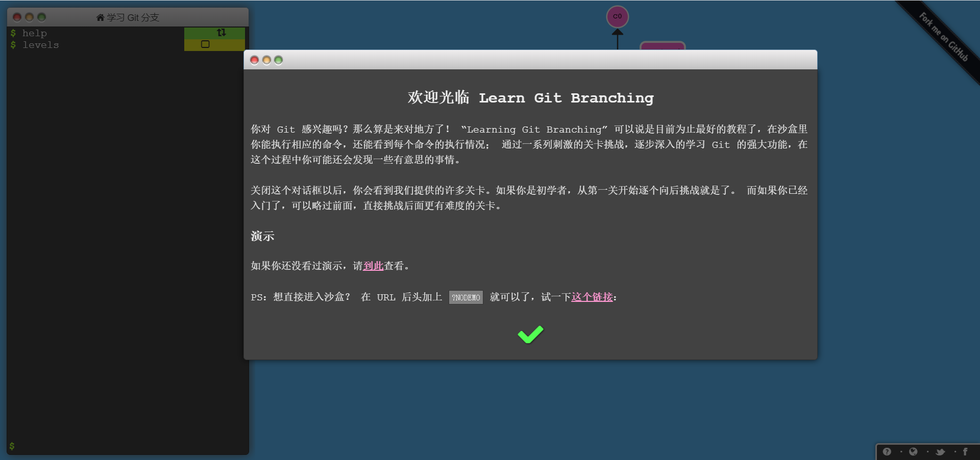This screenshot has width=980, height=460.
Task: Click the 学习 Git 分支 terminal title
Action: click(133, 17)
